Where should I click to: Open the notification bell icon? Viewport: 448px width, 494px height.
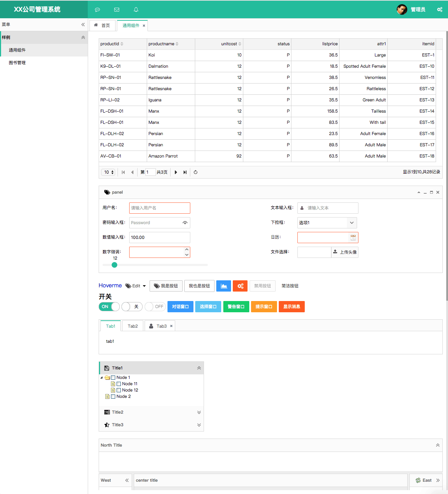(136, 9)
